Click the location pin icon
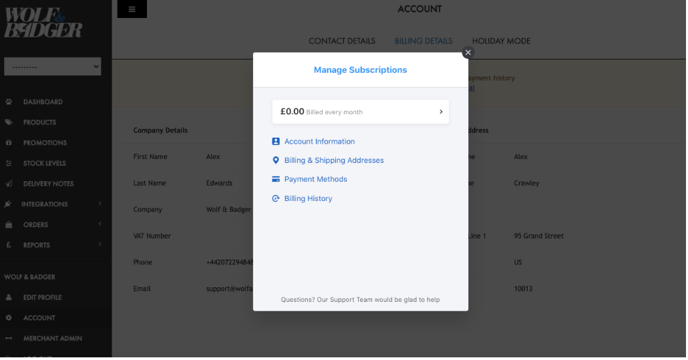The image size is (688, 360). click(x=276, y=160)
